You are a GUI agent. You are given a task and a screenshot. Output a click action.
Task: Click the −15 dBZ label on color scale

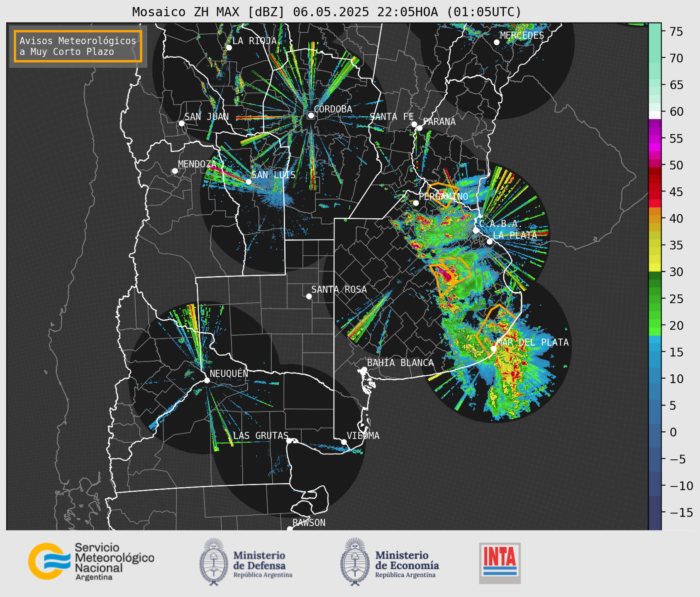pos(681,512)
